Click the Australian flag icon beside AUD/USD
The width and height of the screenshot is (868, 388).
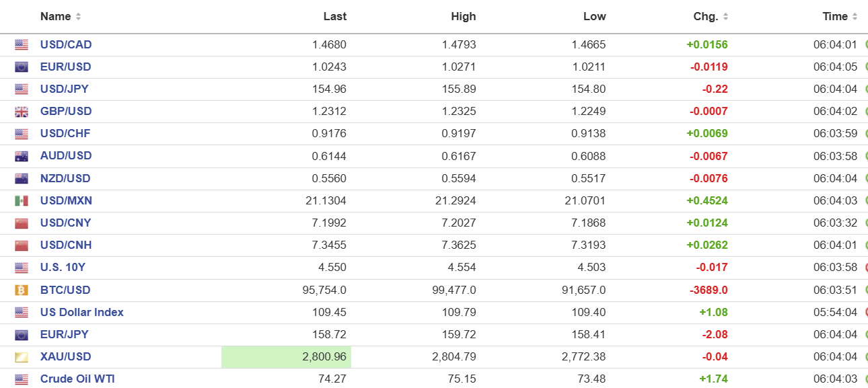22,156
